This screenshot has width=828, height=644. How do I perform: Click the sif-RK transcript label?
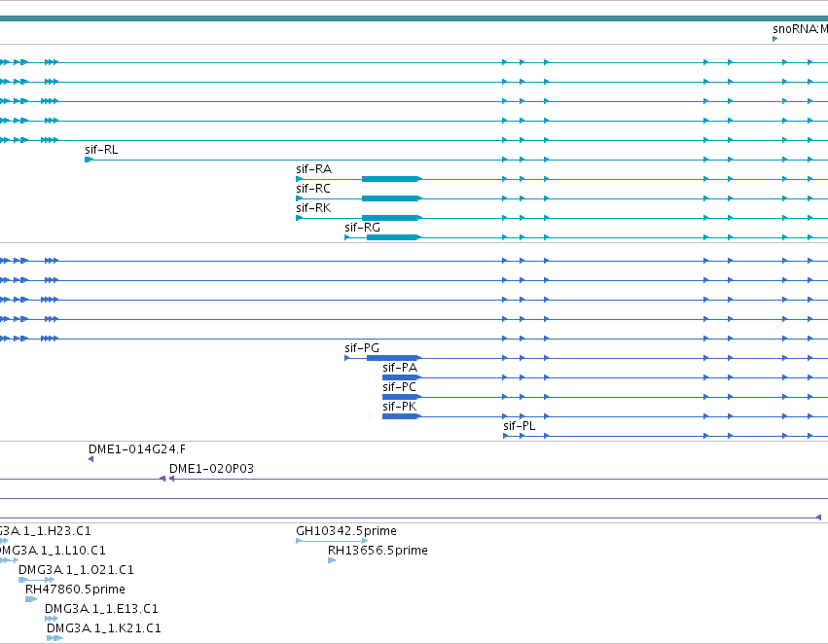pos(313,208)
